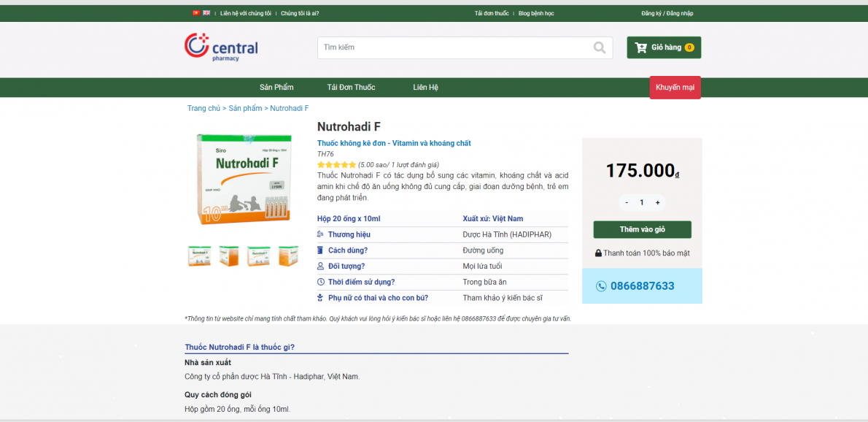This screenshot has width=868, height=422.
Task: Select the second product thumbnail image
Action: point(228,256)
